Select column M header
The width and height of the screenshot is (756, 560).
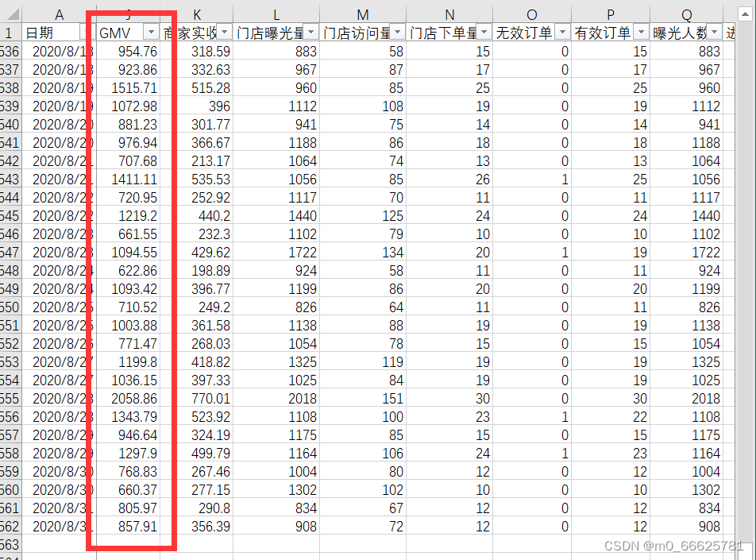click(363, 15)
